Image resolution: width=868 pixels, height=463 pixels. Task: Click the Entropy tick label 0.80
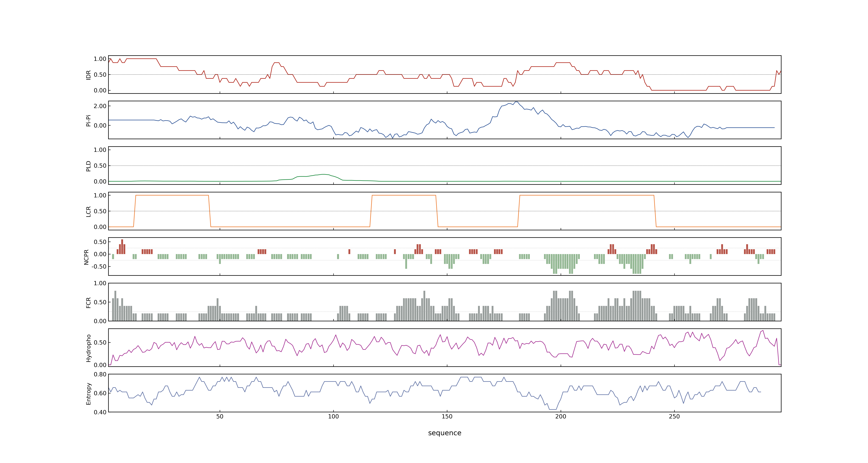[100, 374]
